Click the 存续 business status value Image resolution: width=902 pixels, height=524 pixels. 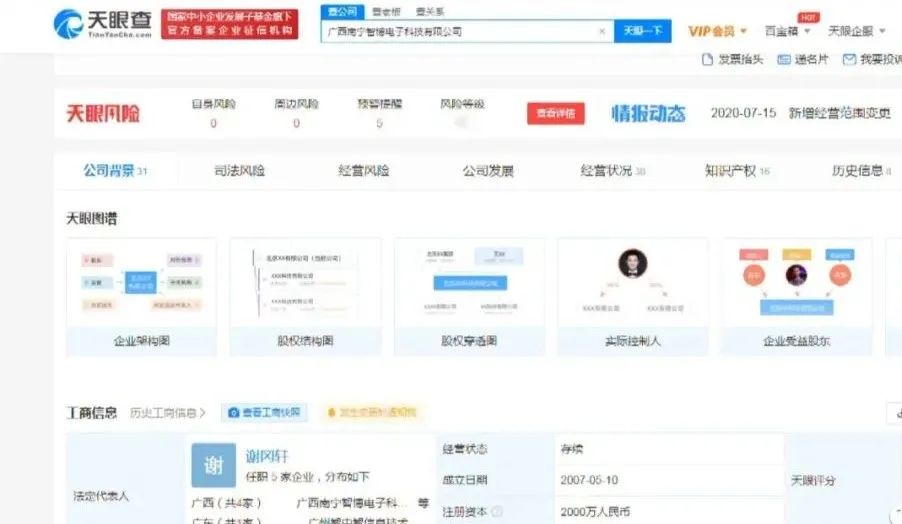click(x=572, y=449)
